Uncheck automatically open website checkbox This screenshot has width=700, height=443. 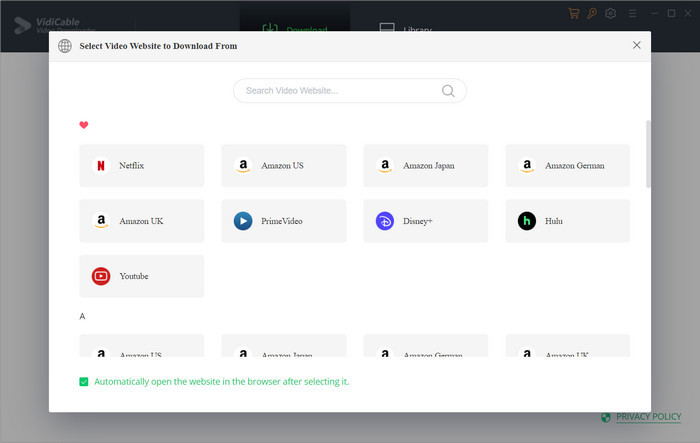pyautogui.click(x=84, y=382)
